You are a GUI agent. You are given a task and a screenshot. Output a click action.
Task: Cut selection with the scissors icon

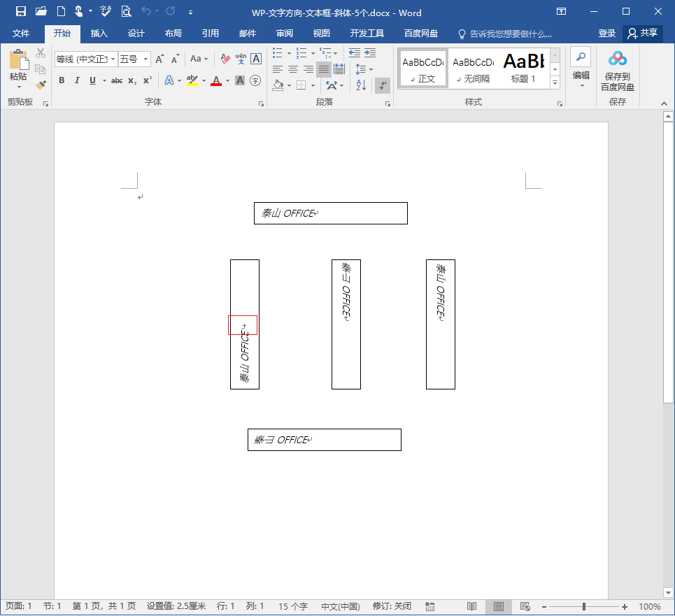[41, 53]
